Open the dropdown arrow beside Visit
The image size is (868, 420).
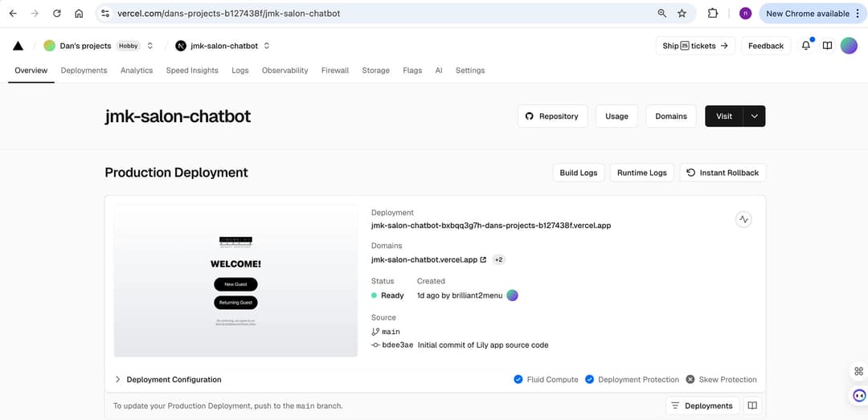point(754,116)
